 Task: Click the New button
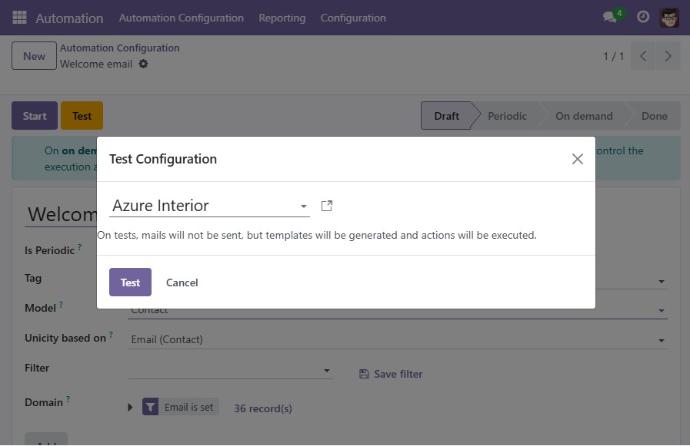coord(34,56)
